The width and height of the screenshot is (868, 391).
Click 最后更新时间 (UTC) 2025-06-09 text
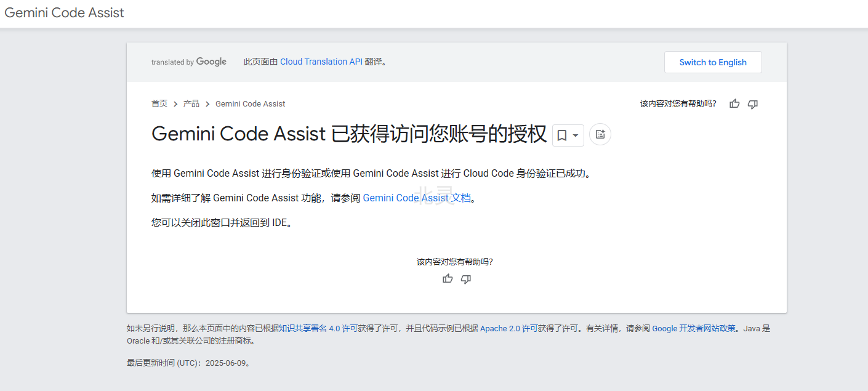pyautogui.click(x=189, y=363)
